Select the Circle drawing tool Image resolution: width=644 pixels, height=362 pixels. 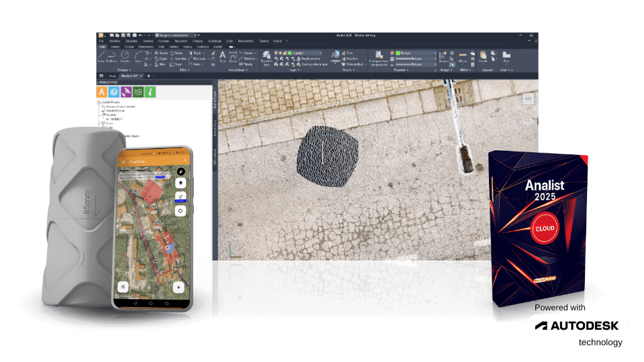tap(125, 56)
